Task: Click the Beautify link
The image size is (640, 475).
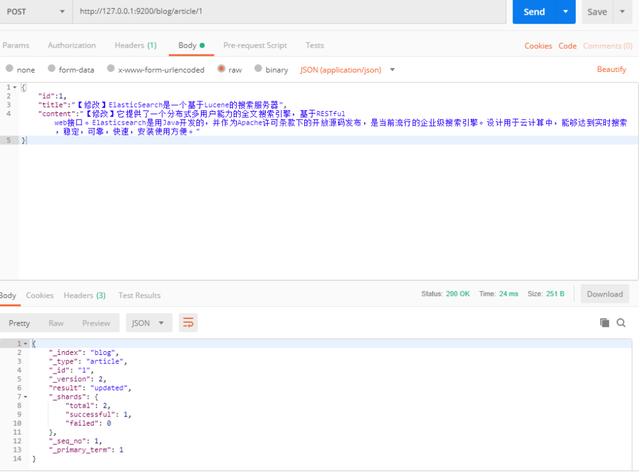Action: coord(611,69)
